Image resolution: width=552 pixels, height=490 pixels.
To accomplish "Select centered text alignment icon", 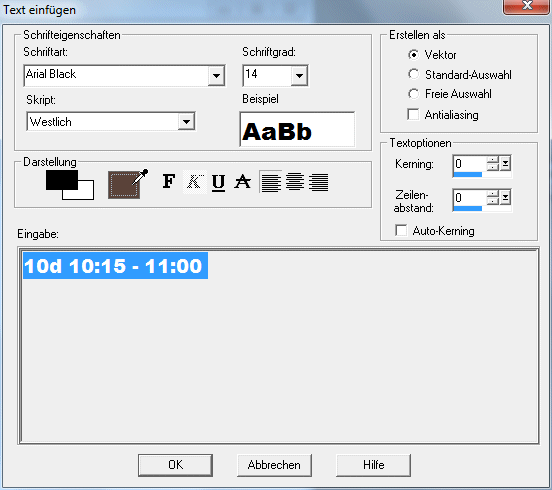I will click(x=295, y=182).
